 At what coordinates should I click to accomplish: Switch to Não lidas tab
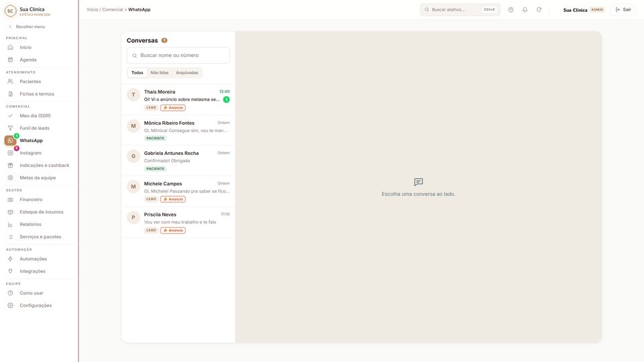[x=160, y=72]
